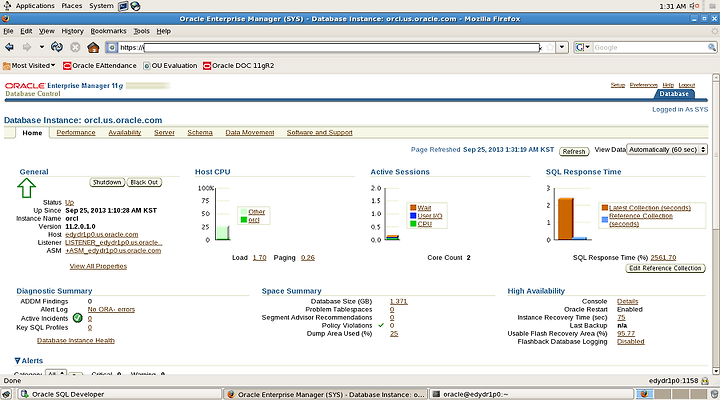
Task: Switch to oracle@edydr1p0 terminal in taskbar
Action: (x=529, y=394)
